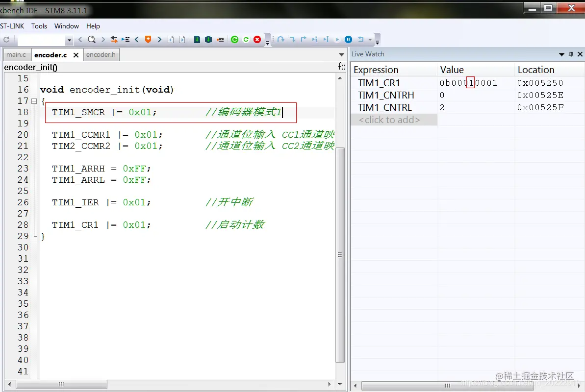Open the function list f() button
585x392 pixels.
click(342, 66)
